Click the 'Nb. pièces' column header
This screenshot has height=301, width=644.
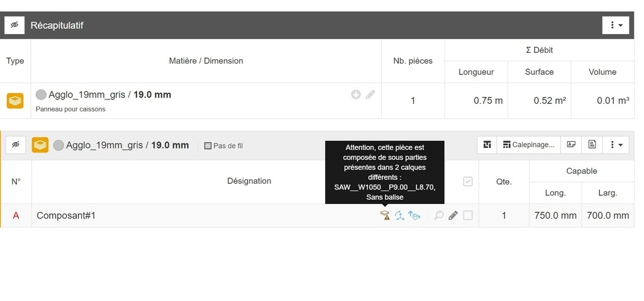pos(413,61)
